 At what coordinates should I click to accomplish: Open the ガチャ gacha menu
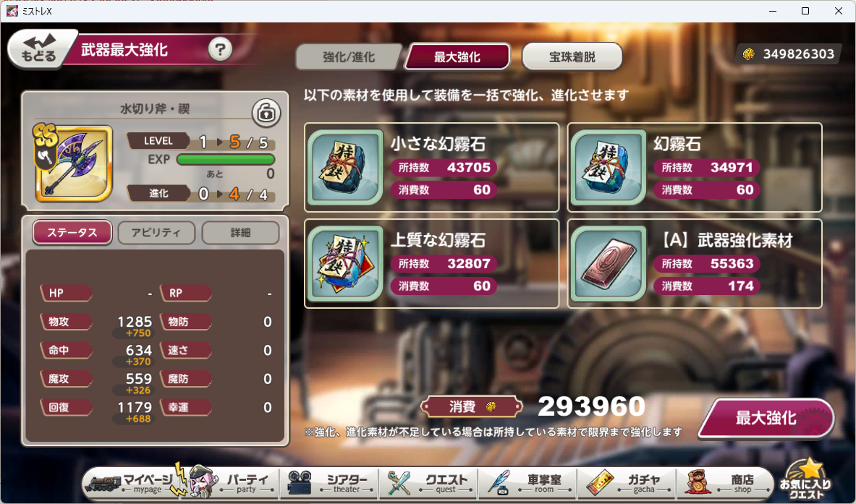click(628, 483)
